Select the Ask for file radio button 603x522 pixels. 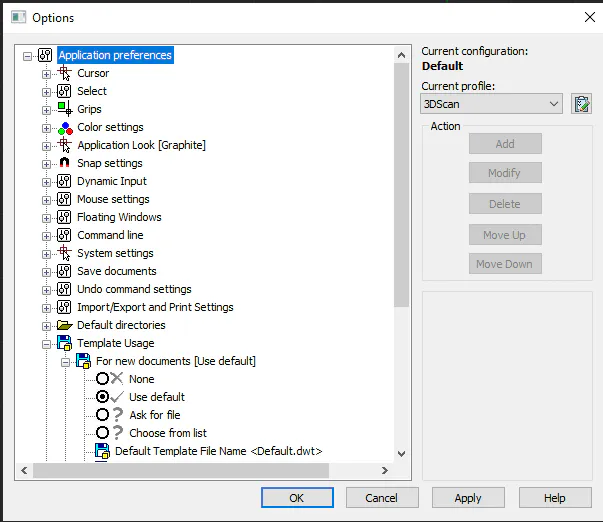pos(102,415)
